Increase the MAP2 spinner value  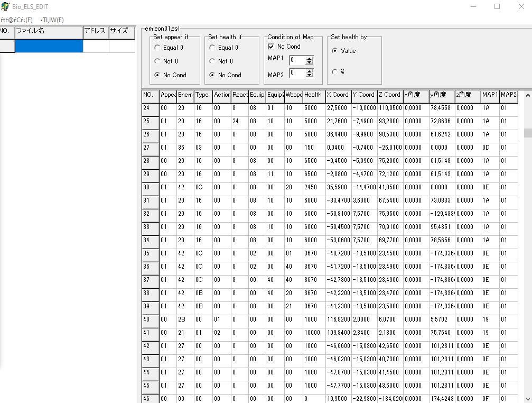(309, 71)
